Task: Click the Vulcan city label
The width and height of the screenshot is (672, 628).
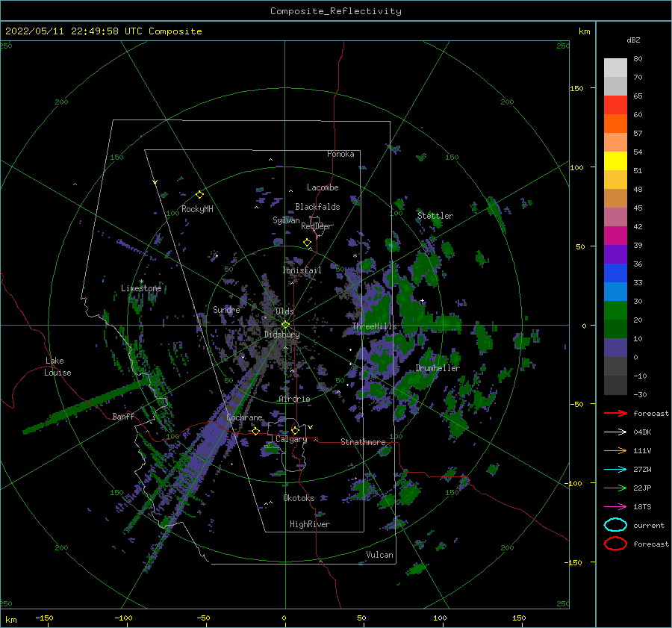Action: coord(379,555)
